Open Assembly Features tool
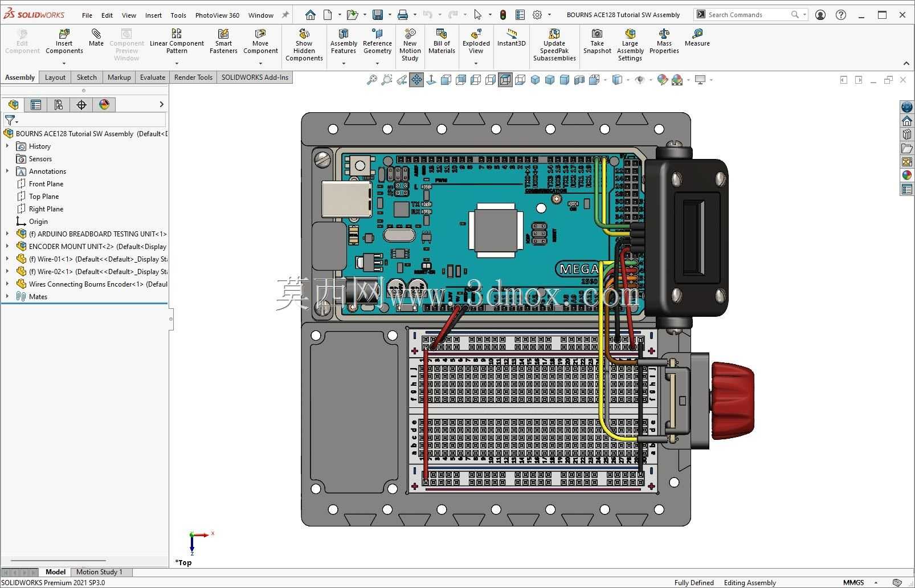This screenshot has width=915, height=588. [344, 41]
